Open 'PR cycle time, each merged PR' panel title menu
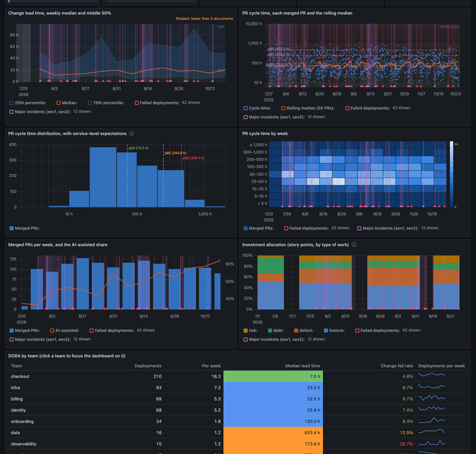The width and height of the screenshot is (476, 454). click(297, 13)
